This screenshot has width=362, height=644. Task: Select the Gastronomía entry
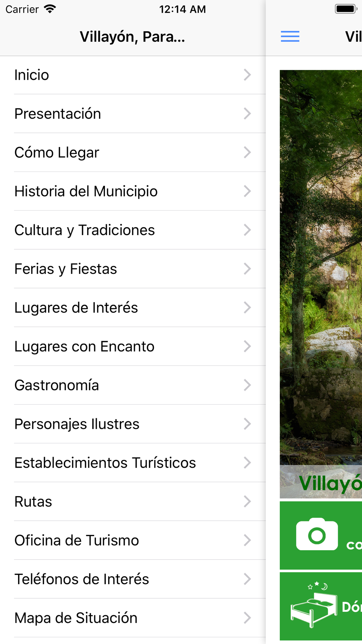click(133, 385)
